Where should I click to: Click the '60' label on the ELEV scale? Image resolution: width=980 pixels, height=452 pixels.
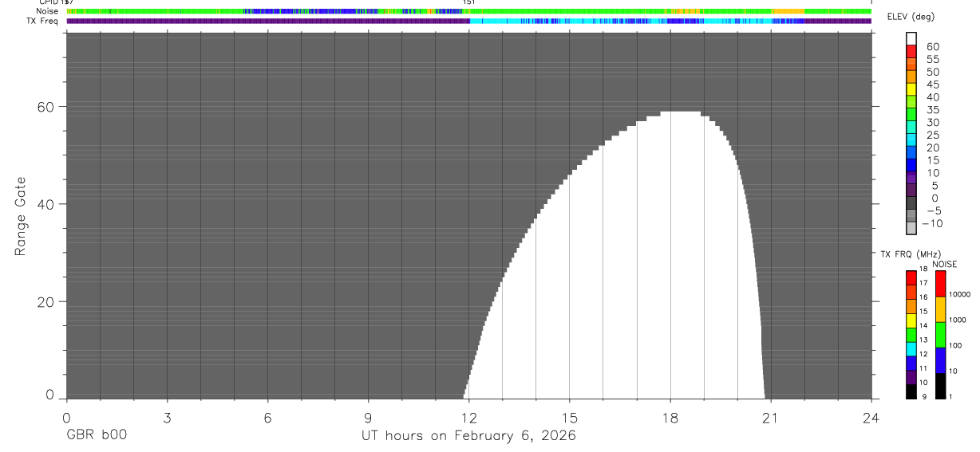click(933, 46)
